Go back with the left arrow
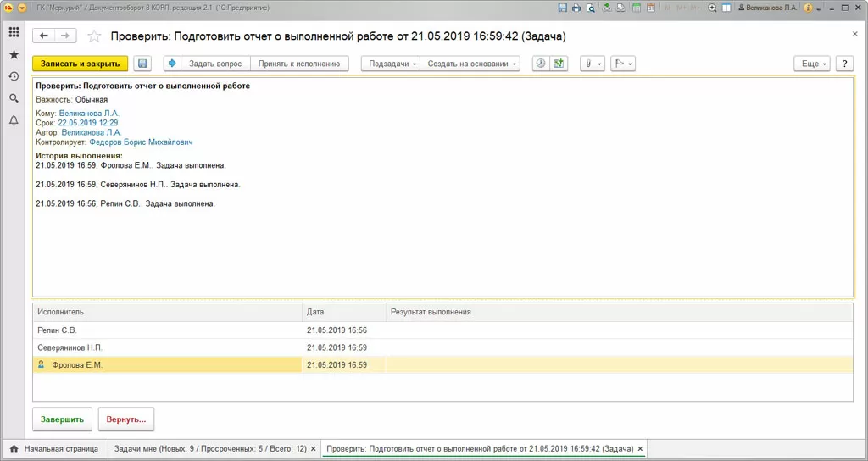Viewport: 868px width, 461px height. [x=44, y=36]
